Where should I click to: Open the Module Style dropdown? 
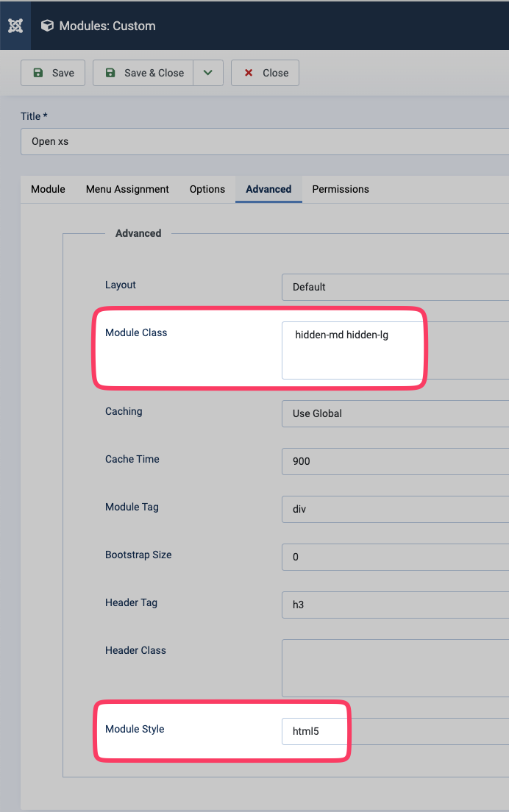(x=313, y=731)
